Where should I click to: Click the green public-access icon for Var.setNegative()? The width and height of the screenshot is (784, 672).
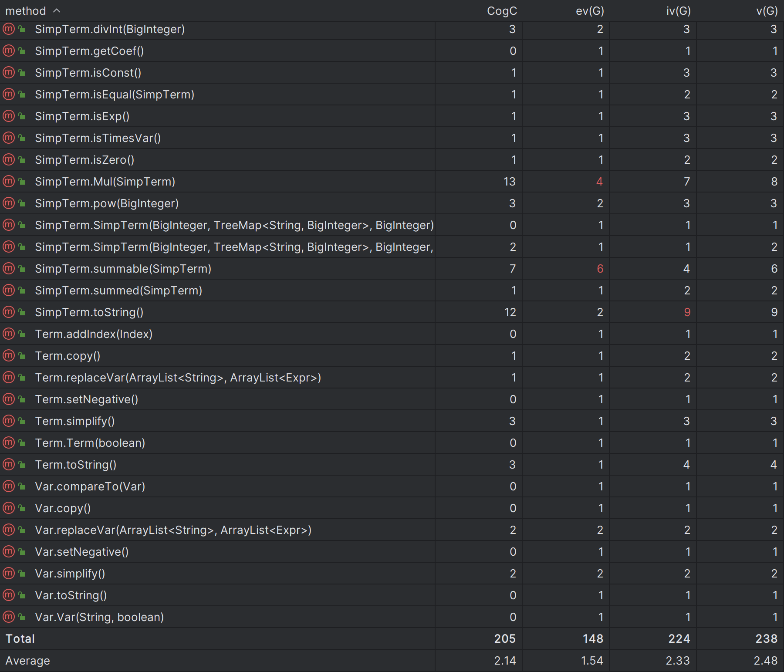[x=22, y=551]
